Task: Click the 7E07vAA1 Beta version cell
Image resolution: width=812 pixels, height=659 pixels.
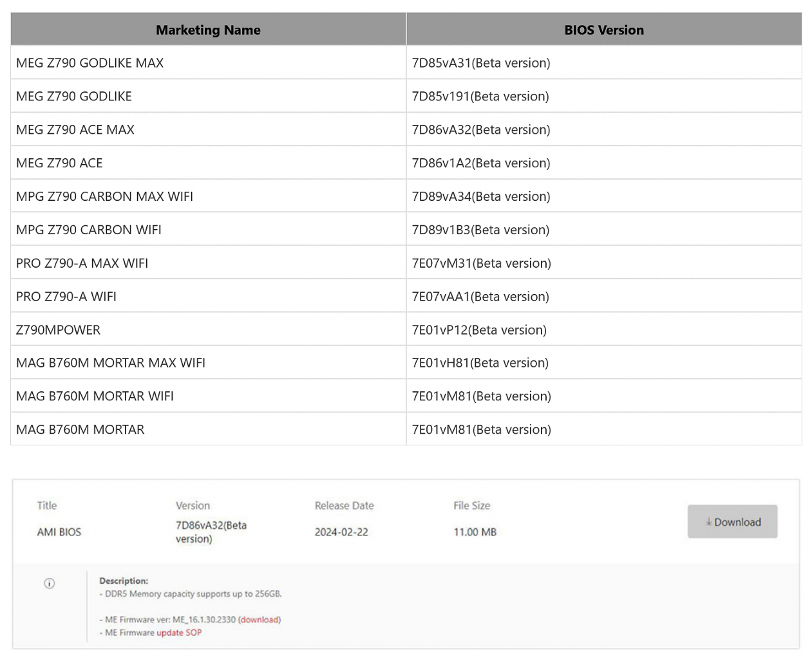Action: coord(604,297)
